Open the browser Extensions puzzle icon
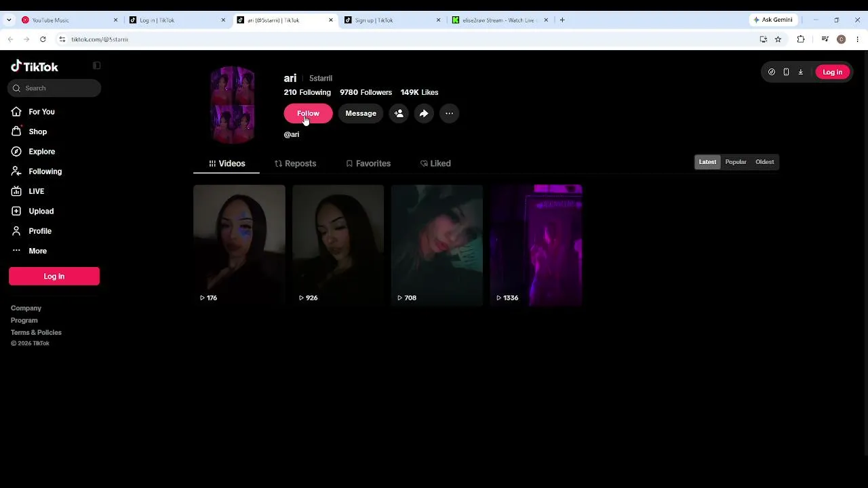Image resolution: width=868 pixels, height=488 pixels. [x=801, y=39]
